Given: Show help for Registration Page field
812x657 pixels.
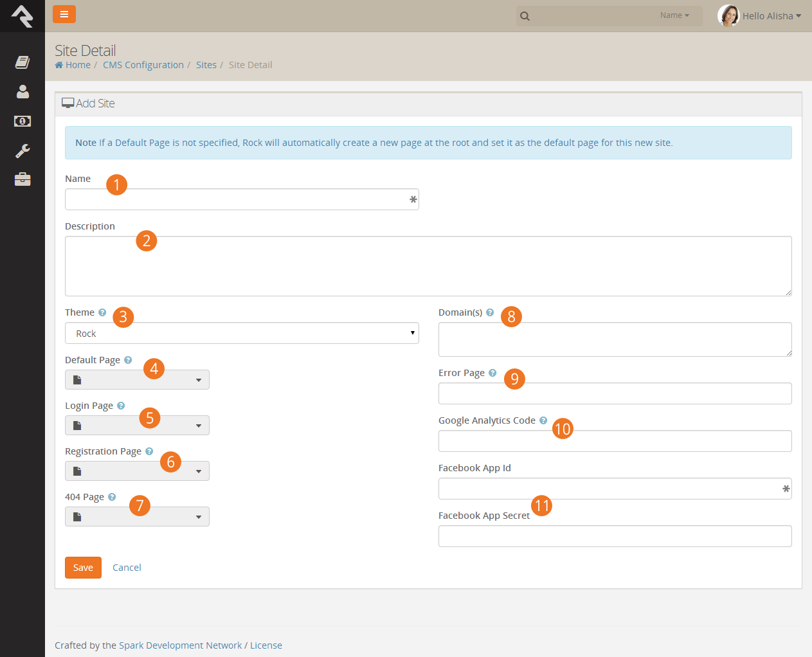Looking at the screenshot, I should pyautogui.click(x=149, y=451).
